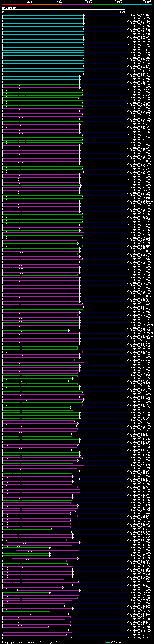Viewport: 154px width, 644px height.
Task: Click the UniRef100_C7YIC5 label
Action: point(138,378)
